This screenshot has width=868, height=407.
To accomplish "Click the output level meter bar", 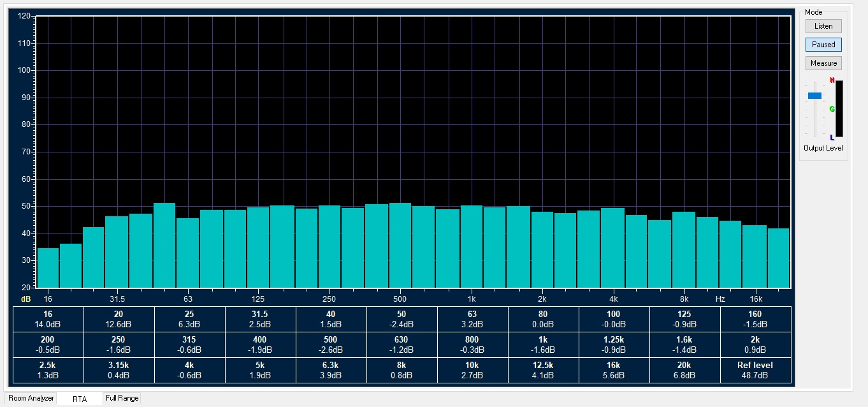I will (x=839, y=108).
